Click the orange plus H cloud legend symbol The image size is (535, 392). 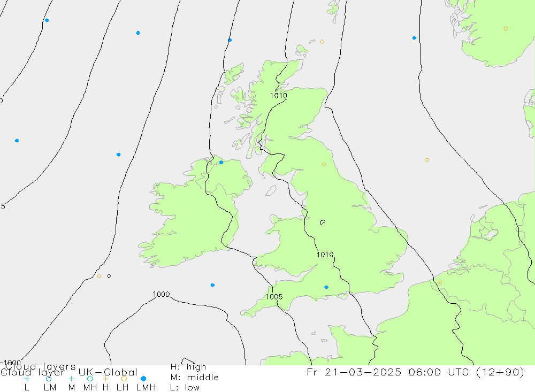tap(105, 379)
